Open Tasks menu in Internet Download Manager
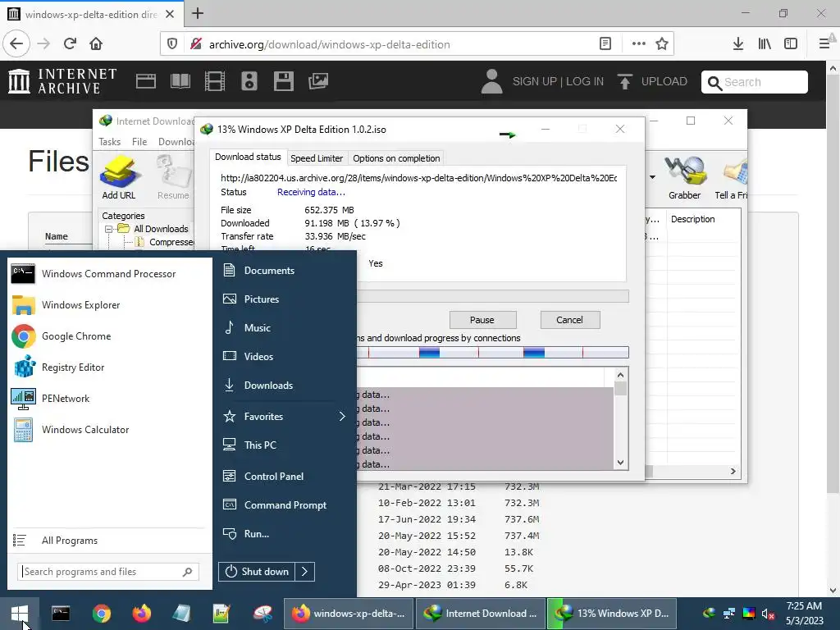This screenshot has height=630, width=840. coord(110,142)
